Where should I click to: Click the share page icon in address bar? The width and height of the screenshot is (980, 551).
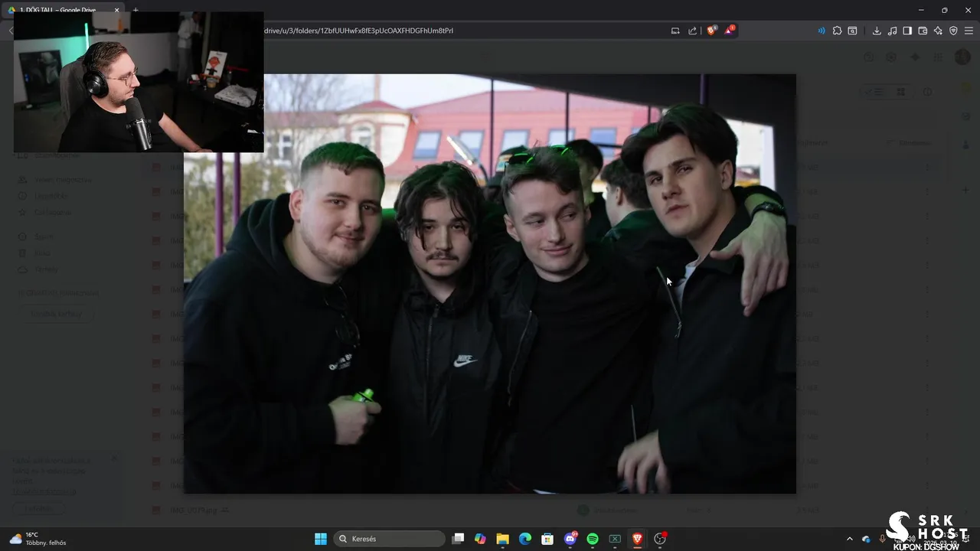point(693,31)
